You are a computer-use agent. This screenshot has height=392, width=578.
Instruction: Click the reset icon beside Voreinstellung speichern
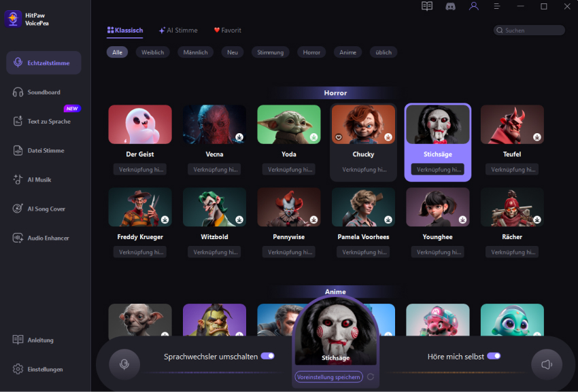[x=371, y=376]
